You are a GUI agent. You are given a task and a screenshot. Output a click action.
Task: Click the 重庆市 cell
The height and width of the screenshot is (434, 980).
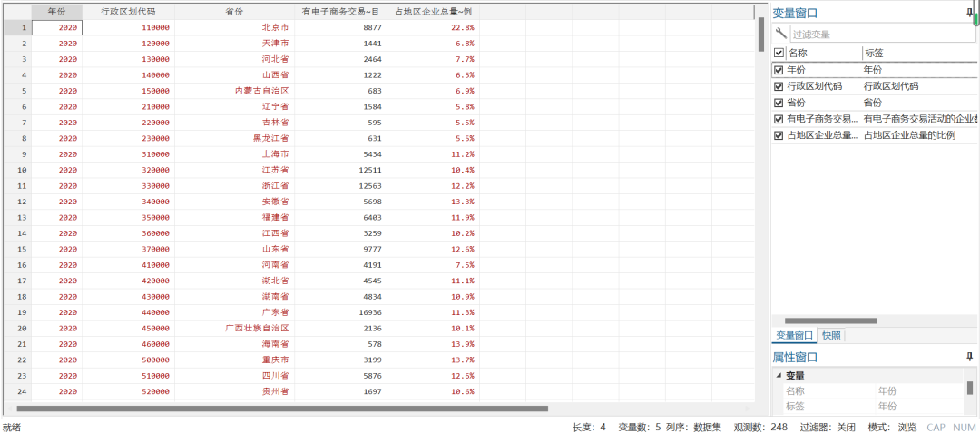[x=234, y=360]
